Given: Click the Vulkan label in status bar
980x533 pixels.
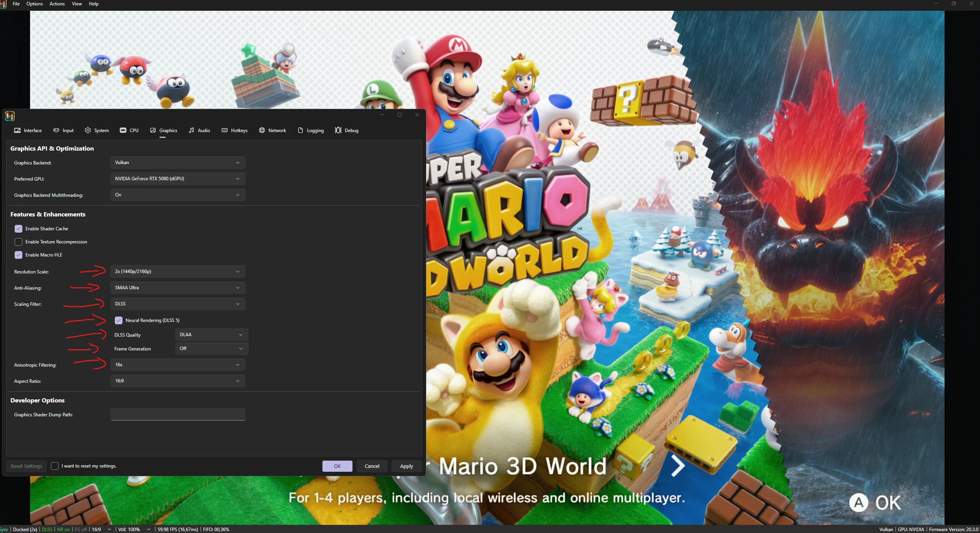Looking at the screenshot, I should click(886, 530).
